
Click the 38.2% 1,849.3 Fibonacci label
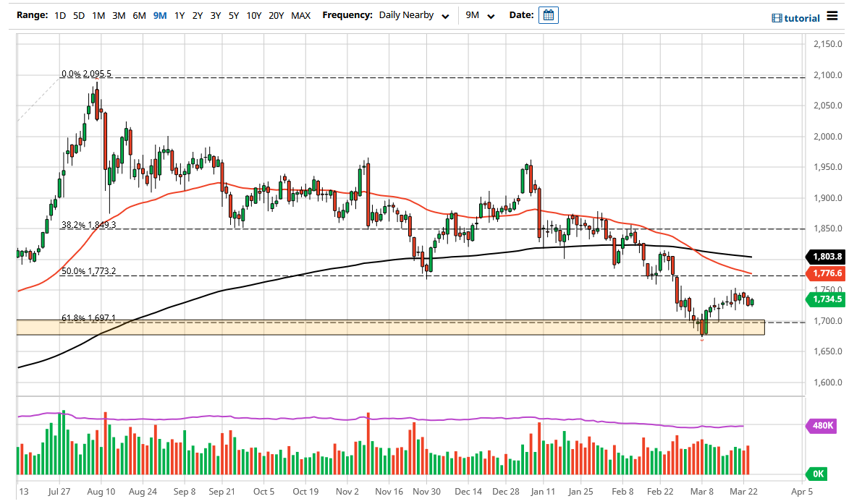tap(88, 224)
